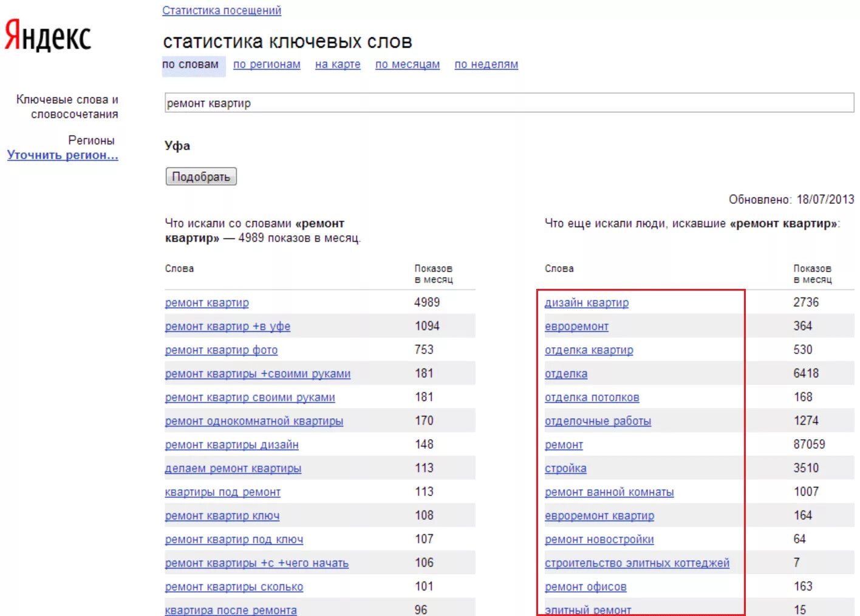
Task: Open ремонт однокомнатной квартиры link
Action: [x=254, y=421]
